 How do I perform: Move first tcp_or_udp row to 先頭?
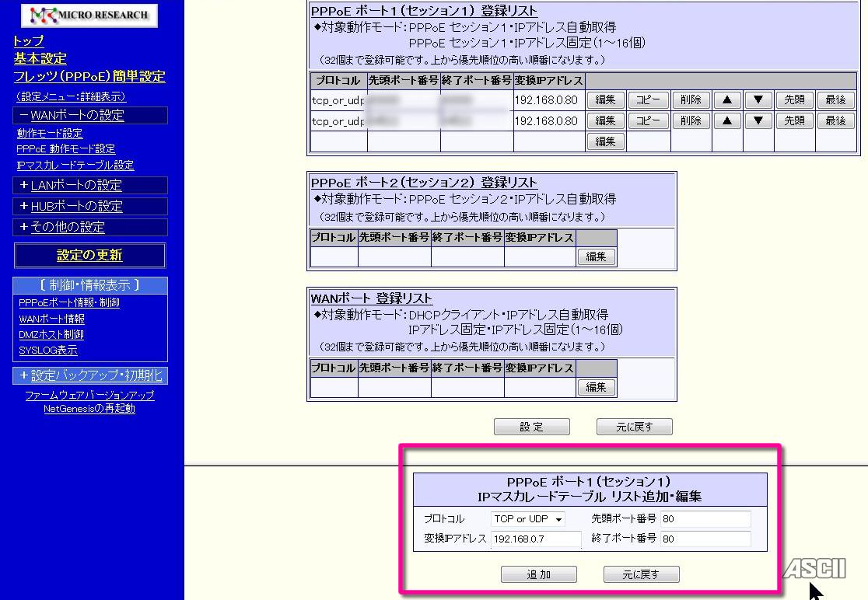794,100
